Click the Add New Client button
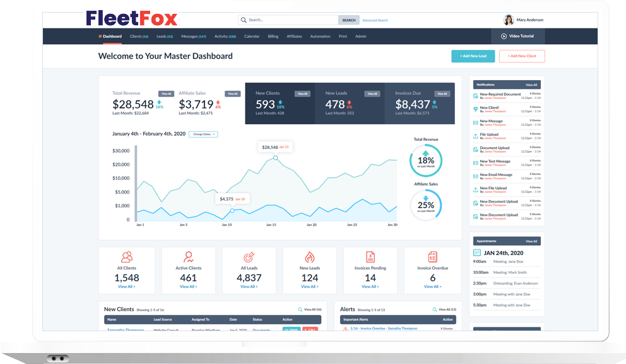The image size is (626, 364). (522, 56)
